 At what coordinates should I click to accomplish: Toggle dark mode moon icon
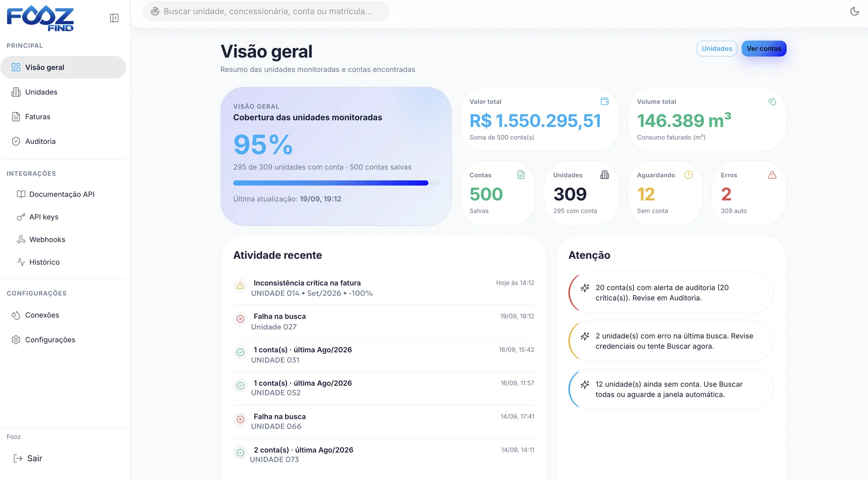[x=854, y=11]
